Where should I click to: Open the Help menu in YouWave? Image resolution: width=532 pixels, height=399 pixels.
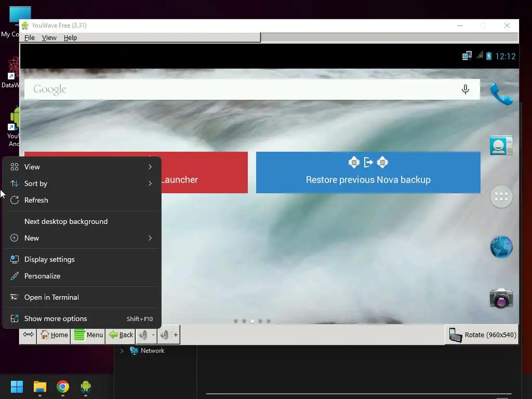(70, 37)
